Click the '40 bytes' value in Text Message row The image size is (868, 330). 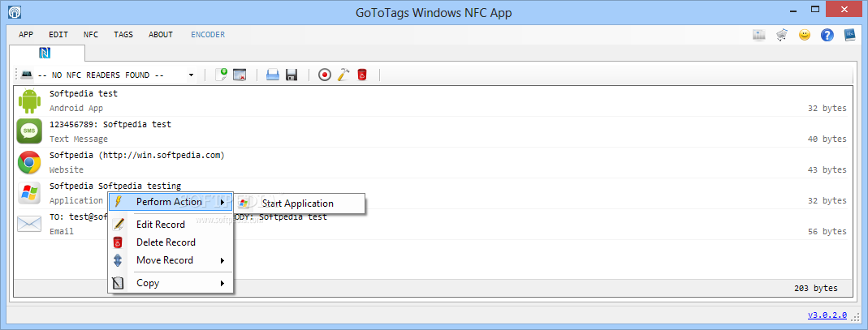coord(827,139)
